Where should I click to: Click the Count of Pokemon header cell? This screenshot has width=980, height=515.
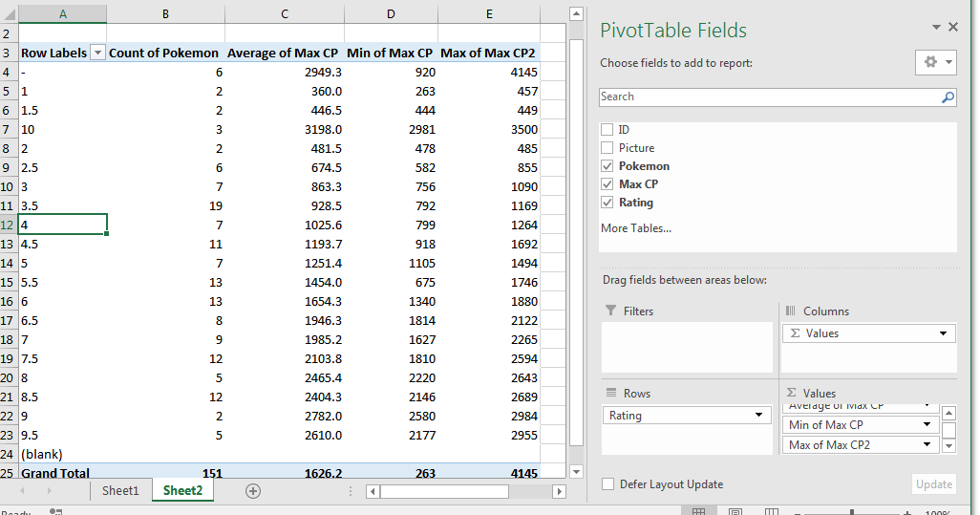click(163, 54)
